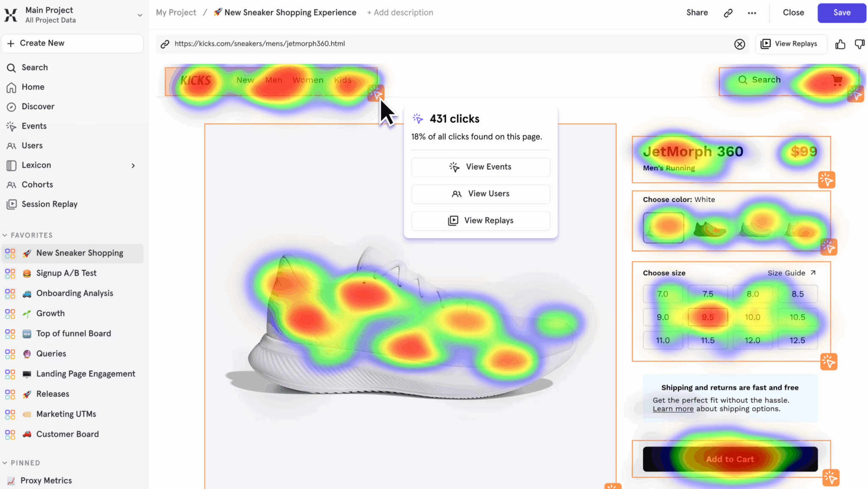Collapse the FAVORITES section
868x489 pixels.
pyautogui.click(x=4, y=235)
